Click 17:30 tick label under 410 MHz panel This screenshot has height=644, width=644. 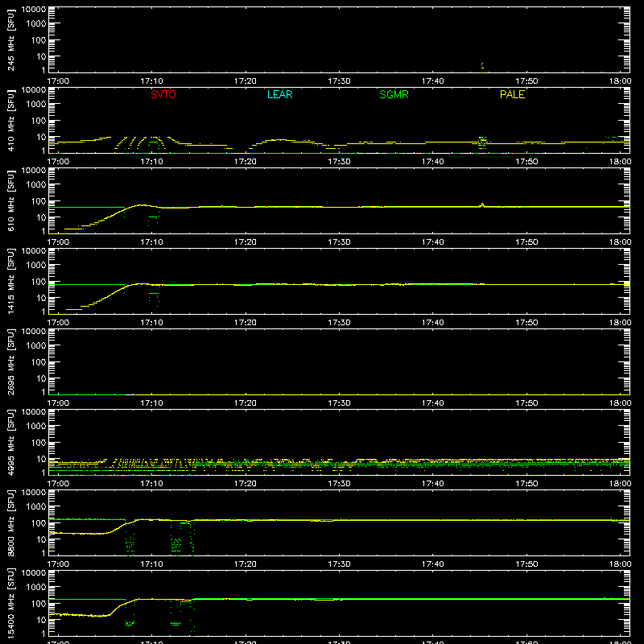(x=339, y=162)
